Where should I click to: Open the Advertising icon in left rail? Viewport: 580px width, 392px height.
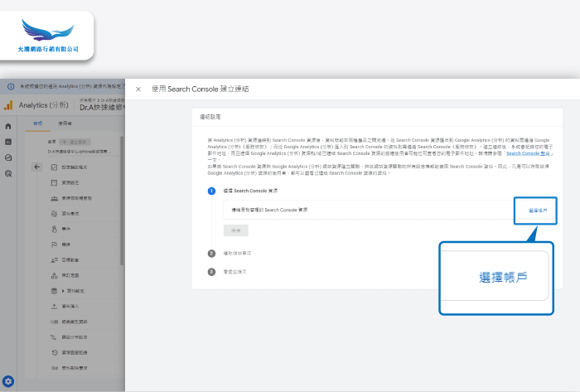coord(8,173)
